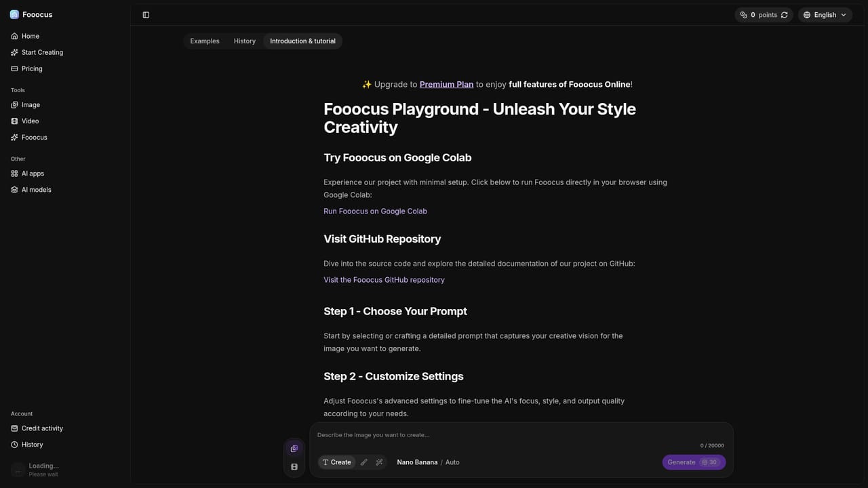Open Home from the sidebar
This screenshot has width=868, height=488.
pyautogui.click(x=65, y=36)
